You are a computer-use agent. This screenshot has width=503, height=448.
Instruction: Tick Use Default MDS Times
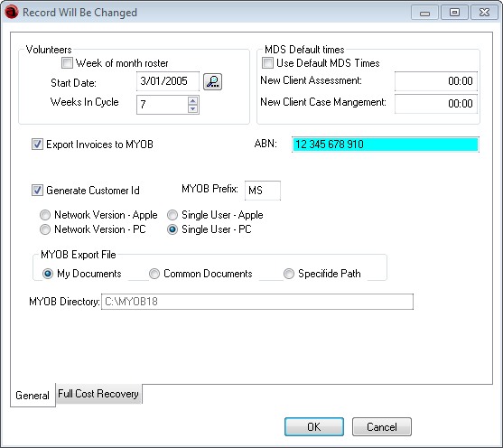point(267,62)
